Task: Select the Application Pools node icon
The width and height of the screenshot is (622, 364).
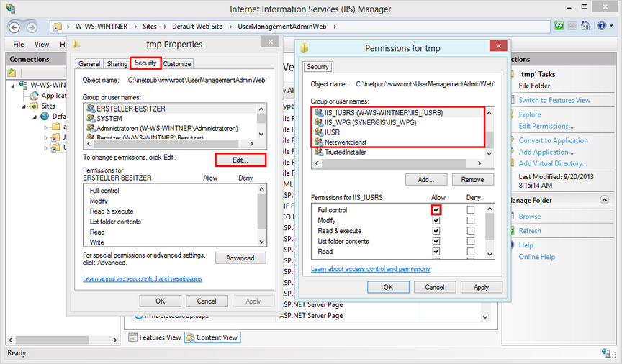Action: coord(35,96)
